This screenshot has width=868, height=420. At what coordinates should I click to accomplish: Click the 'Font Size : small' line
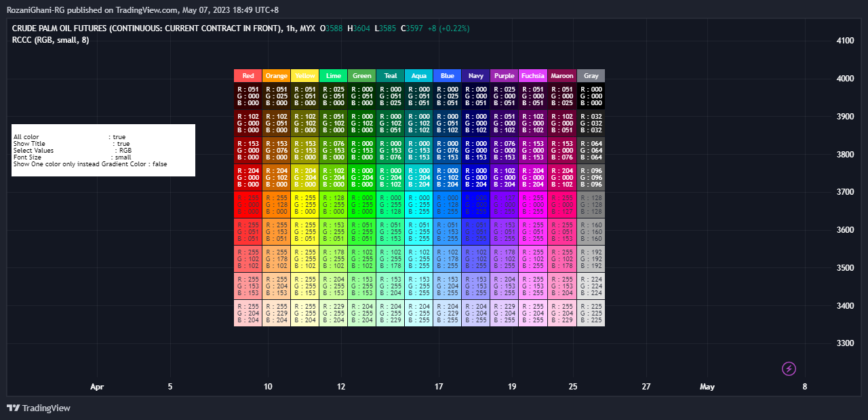(73, 157)
